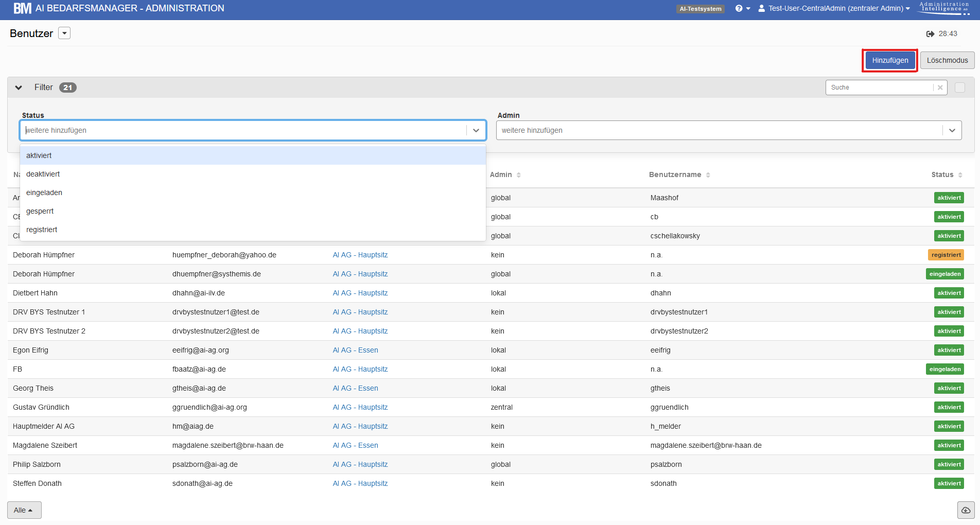
Task: Click into the Suche search field
Action: [x=879, y=87]
